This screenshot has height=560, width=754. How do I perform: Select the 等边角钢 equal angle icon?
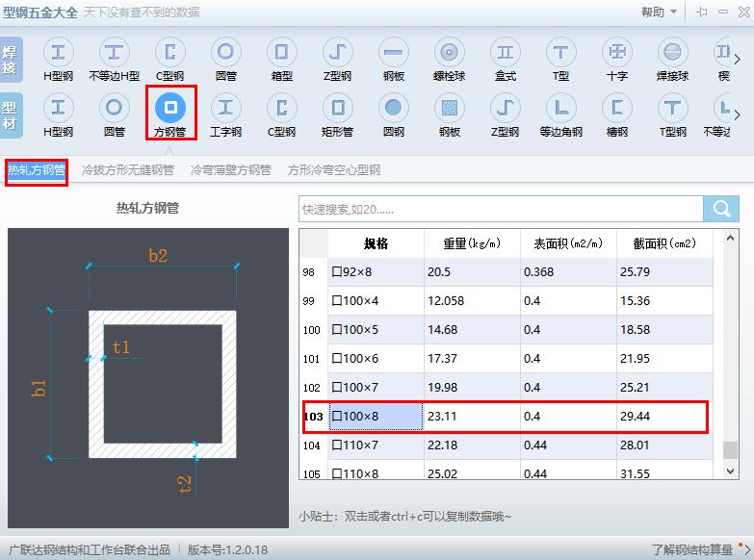(x=560, y=108)
